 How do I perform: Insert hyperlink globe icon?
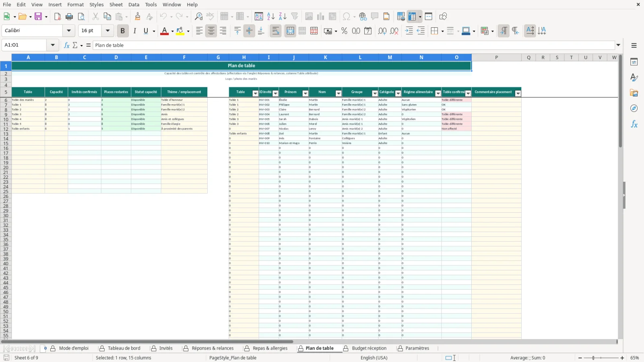363,16
